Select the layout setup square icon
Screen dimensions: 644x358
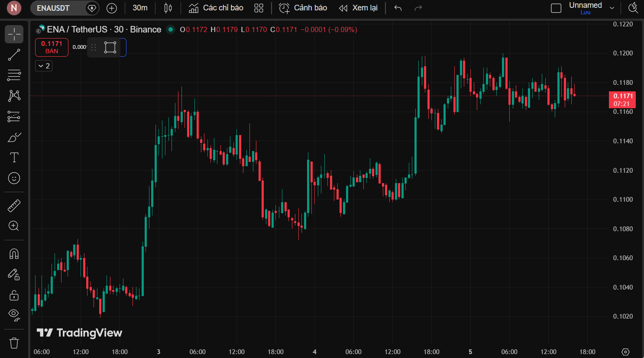[556, 8]
